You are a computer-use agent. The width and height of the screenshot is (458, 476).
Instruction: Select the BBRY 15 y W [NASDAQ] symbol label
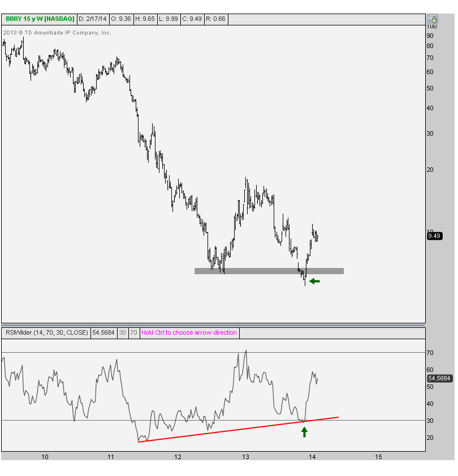[40, 19]
